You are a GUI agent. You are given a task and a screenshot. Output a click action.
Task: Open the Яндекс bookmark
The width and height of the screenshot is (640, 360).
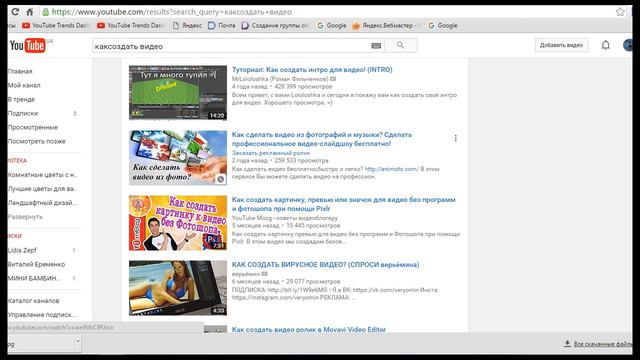tap(187, 25)
